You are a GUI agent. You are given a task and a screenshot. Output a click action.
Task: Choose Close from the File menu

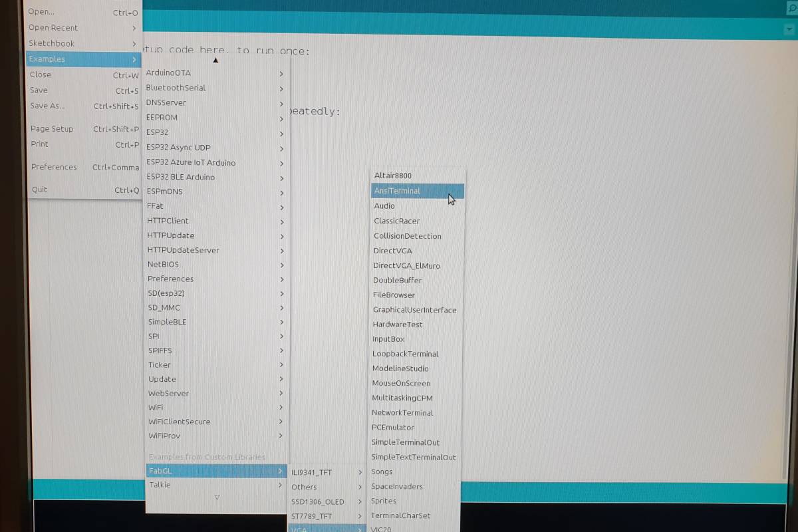(x=83, y=75)
